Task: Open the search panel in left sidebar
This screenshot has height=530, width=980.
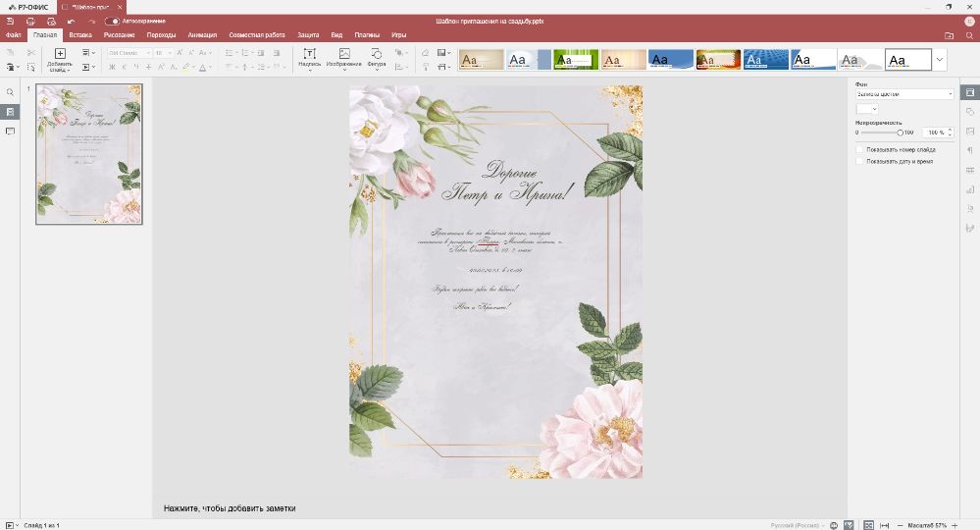Action: [x=10, y=92]
